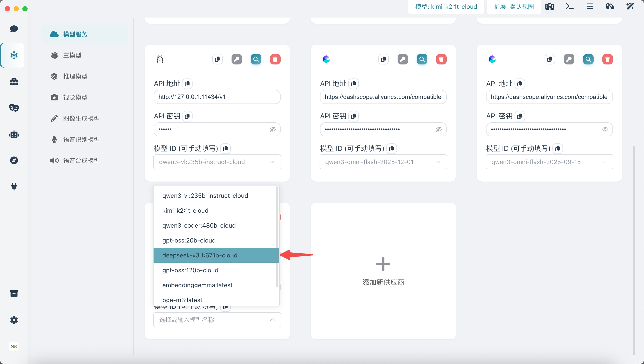Click the theater masks sidebar icon
Screen dimensions: 644x364
point(14,108)
